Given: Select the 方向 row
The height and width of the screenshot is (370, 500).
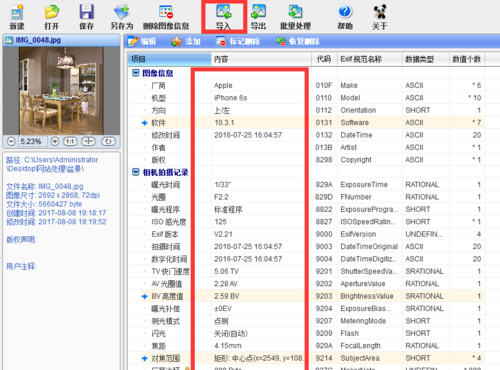Looking at the screenshot, I should [x=307, y=110].
